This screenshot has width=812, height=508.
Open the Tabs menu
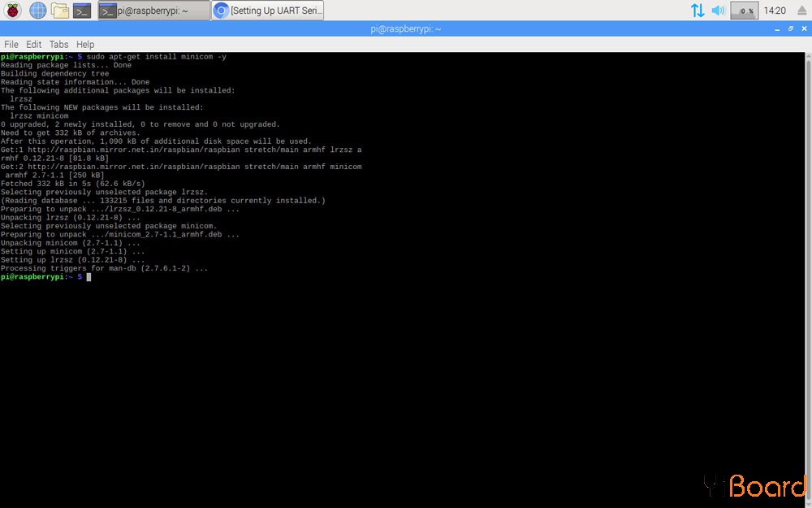[58, 44]
